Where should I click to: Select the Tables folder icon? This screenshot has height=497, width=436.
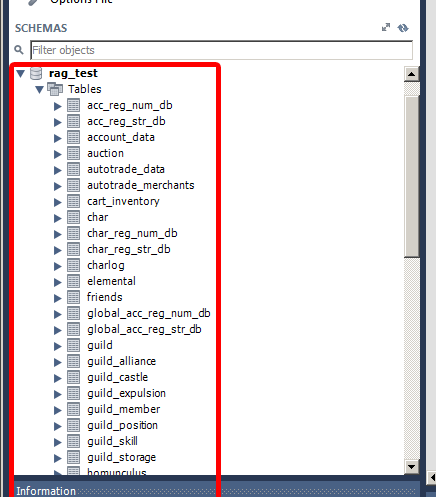click(55, 89)
